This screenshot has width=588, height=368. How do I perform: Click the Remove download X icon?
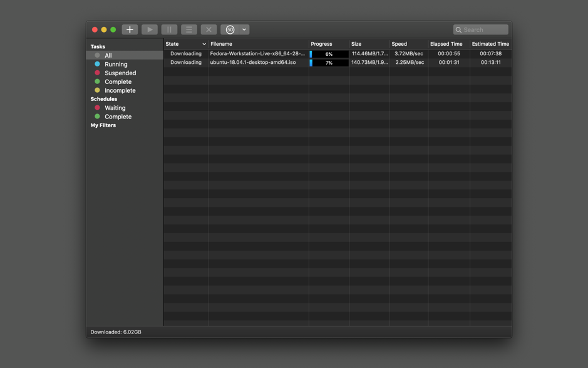[x=209, y=29]
